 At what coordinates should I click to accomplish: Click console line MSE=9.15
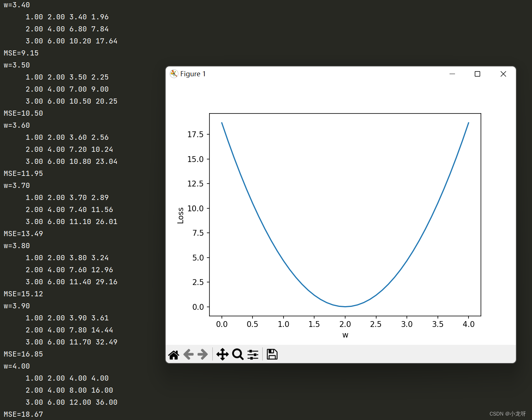click(21, 53)
